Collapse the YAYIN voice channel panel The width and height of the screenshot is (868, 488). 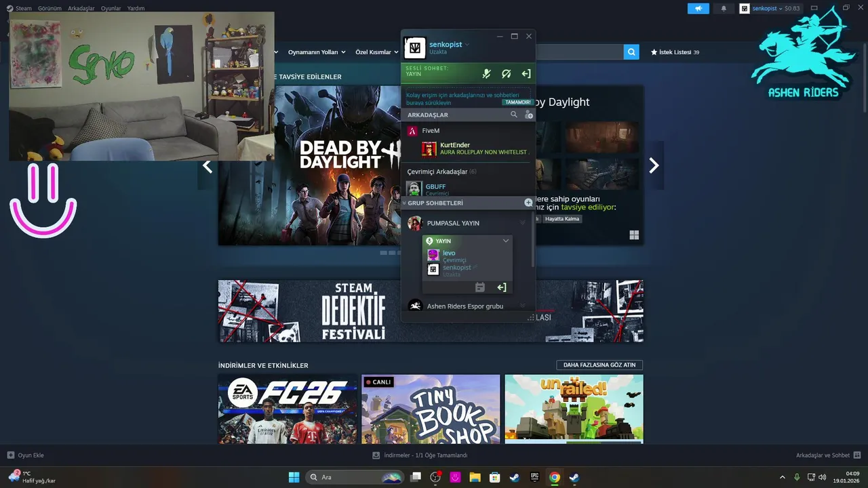click(505, 241)
